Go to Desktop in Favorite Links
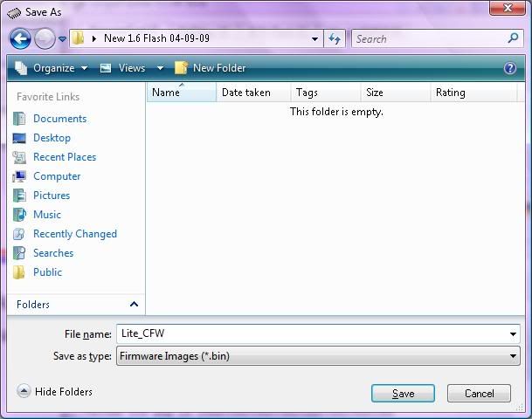Viewport: 532px width, 419px height. [x=52, y=138]
